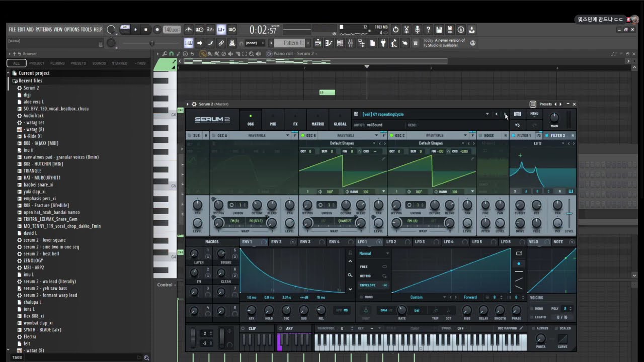Open the FL Studio FILE menu

click(x=12, y=30)
